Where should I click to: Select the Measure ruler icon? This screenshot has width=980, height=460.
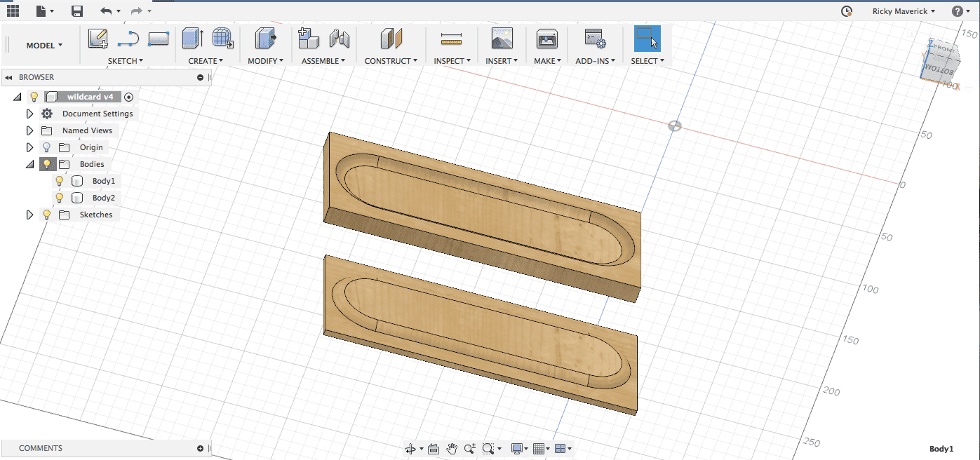[451, 39]
